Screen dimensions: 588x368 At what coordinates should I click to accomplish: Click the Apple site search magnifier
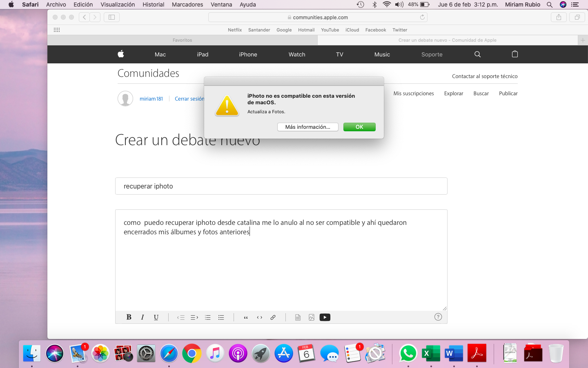(x=477, y=54)
